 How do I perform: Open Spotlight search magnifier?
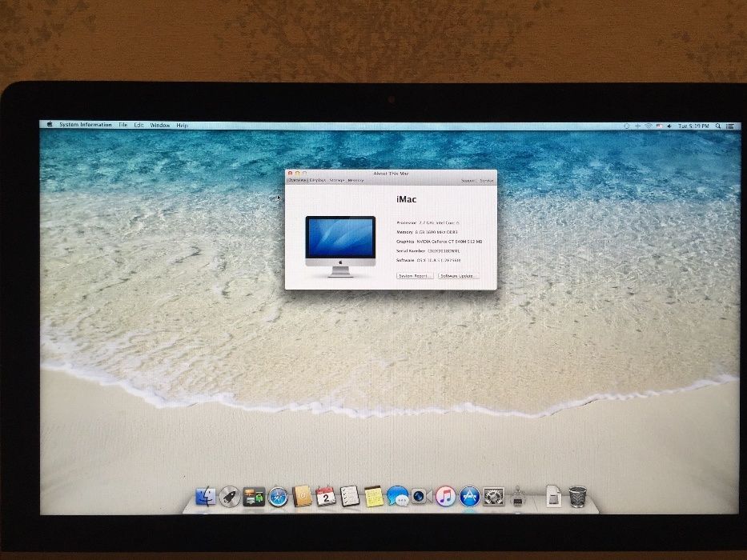click(718, 126)
